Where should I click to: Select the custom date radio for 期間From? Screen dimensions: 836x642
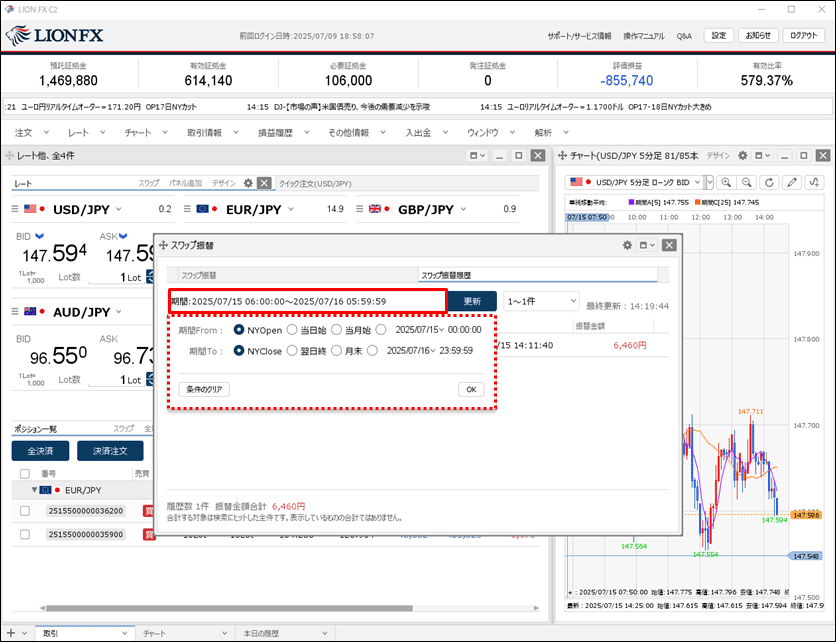click(x=381, y=330)
